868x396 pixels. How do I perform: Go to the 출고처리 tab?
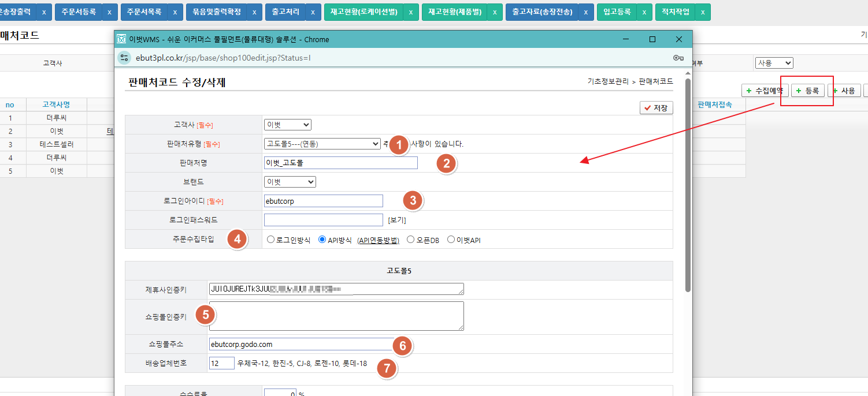(285, 12)
